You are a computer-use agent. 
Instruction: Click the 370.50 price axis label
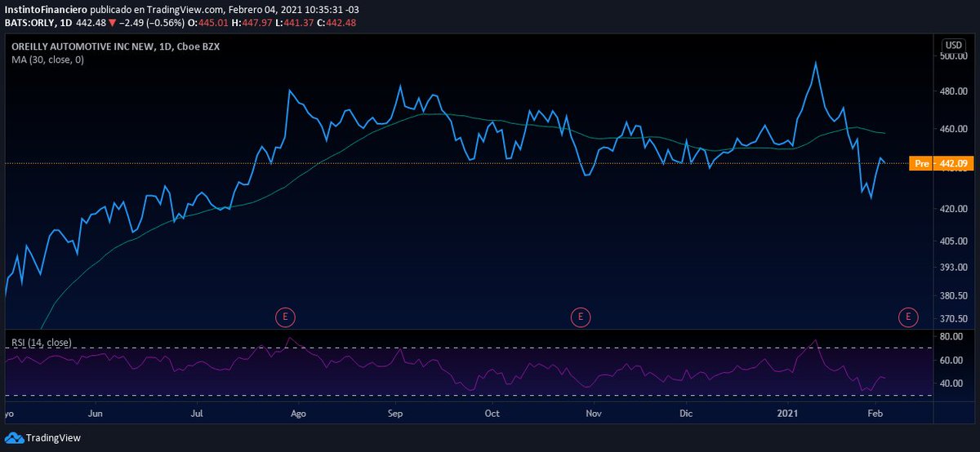(952, 319)
